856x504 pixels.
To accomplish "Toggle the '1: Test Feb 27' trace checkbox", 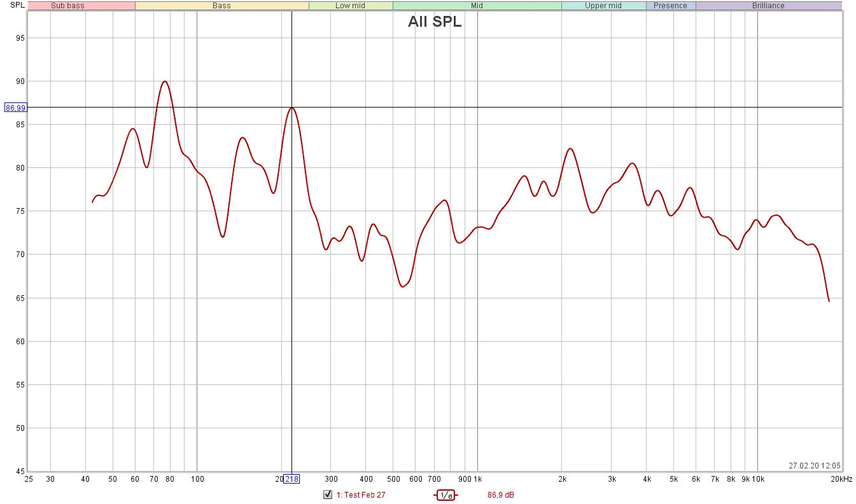I will pyautogui.click(x=328, y=494).
